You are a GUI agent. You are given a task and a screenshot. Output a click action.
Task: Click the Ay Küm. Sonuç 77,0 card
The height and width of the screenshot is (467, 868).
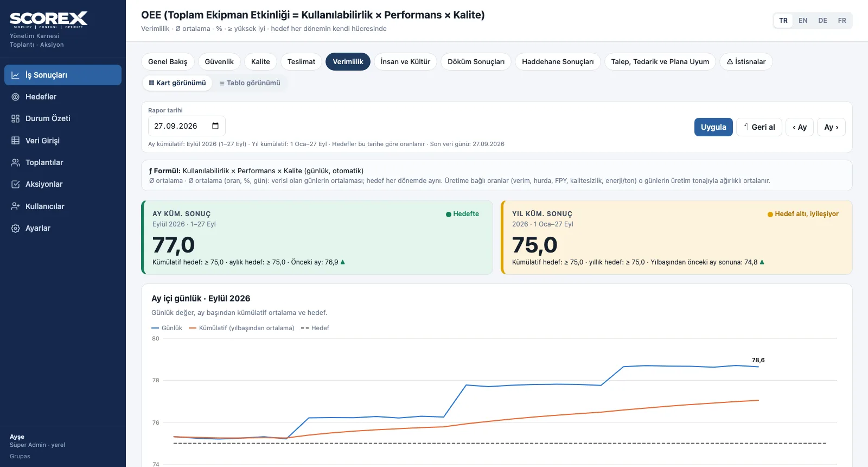tap(317, 237)
